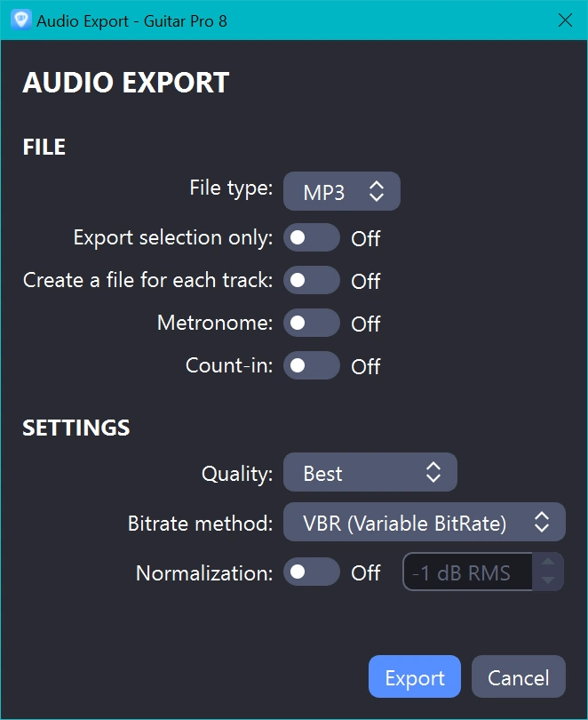Close the Audio Export dialog window
This screenshot has height=720, width=588.
[565, 20]
